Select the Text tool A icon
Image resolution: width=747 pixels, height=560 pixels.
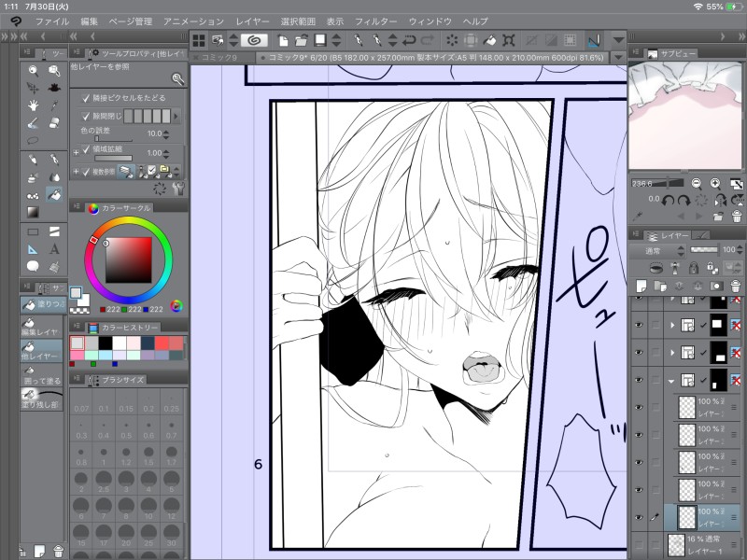54,249
